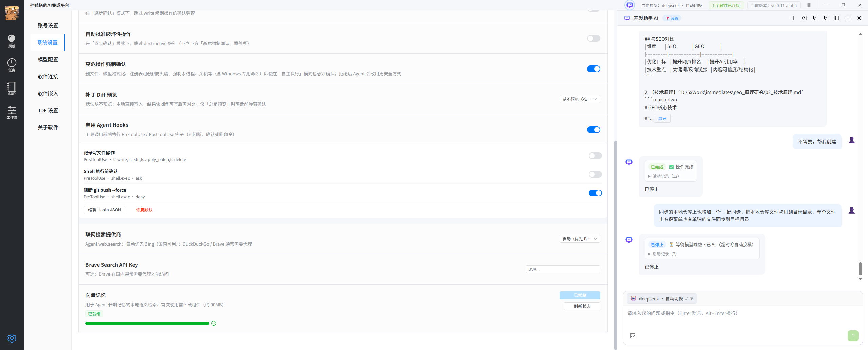Click the user avatar beside the 同步的本地仓库 message
The width and height of the screenshot is (868, 350).
coord(852,210)
